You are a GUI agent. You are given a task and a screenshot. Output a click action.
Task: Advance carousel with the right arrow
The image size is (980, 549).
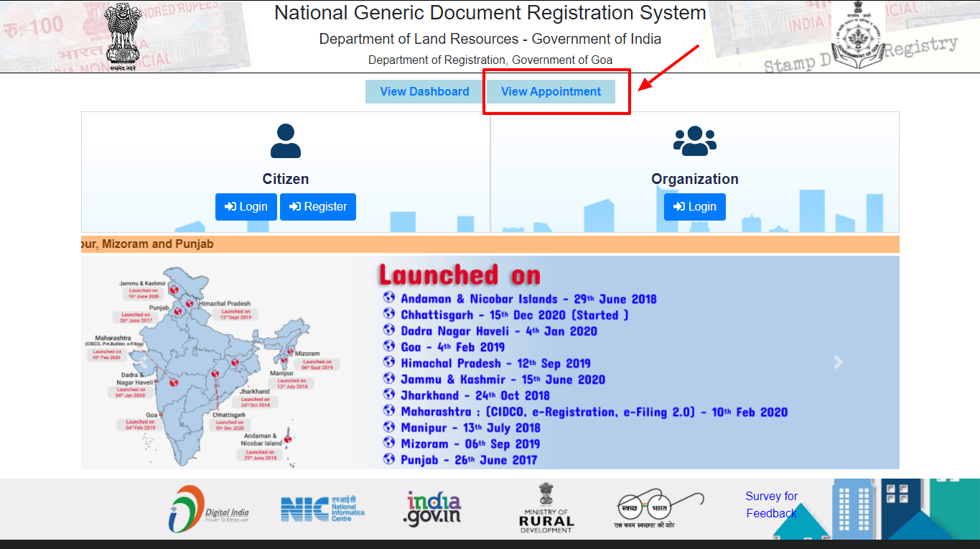pos(838,363)
